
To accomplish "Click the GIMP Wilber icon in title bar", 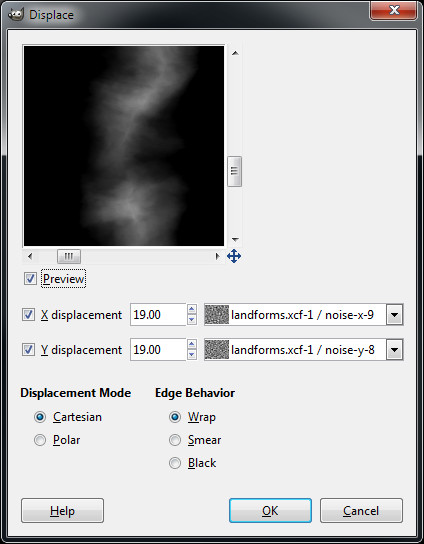I will (x=16, y=14).
